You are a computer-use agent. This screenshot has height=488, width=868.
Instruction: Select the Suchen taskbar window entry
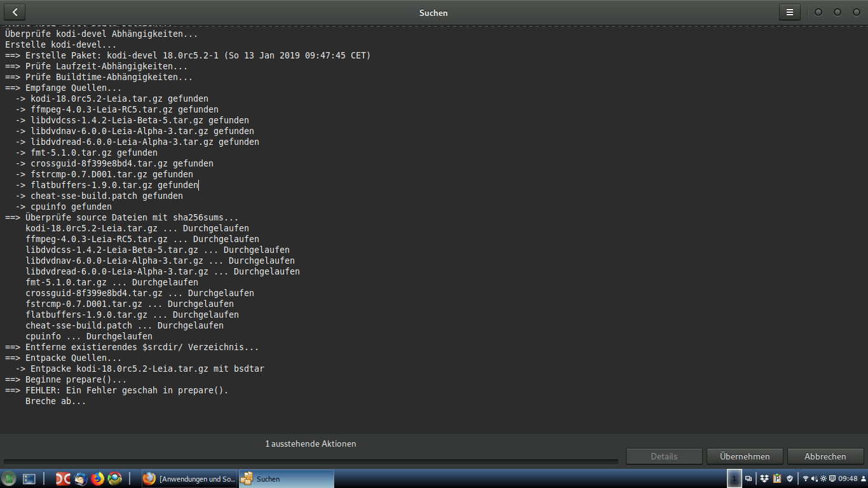286,479
